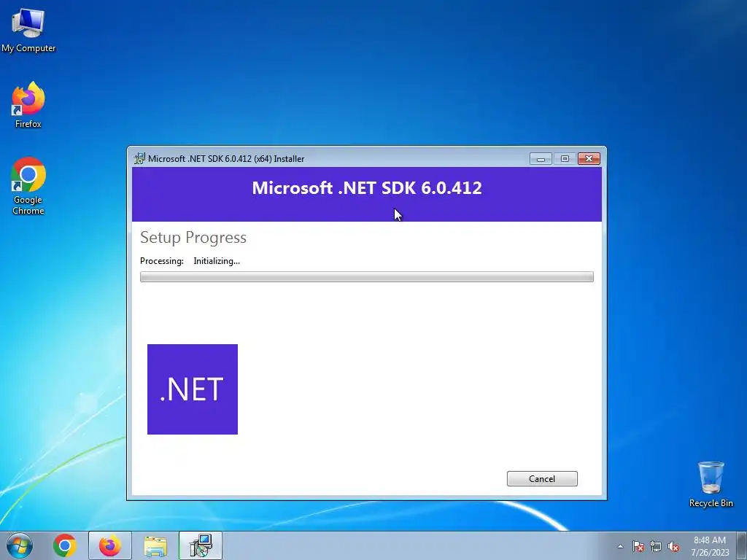Select the Google Chrome desktop shortcut
747x560 pixels.
pyautogui.click(x=28, y=186)
